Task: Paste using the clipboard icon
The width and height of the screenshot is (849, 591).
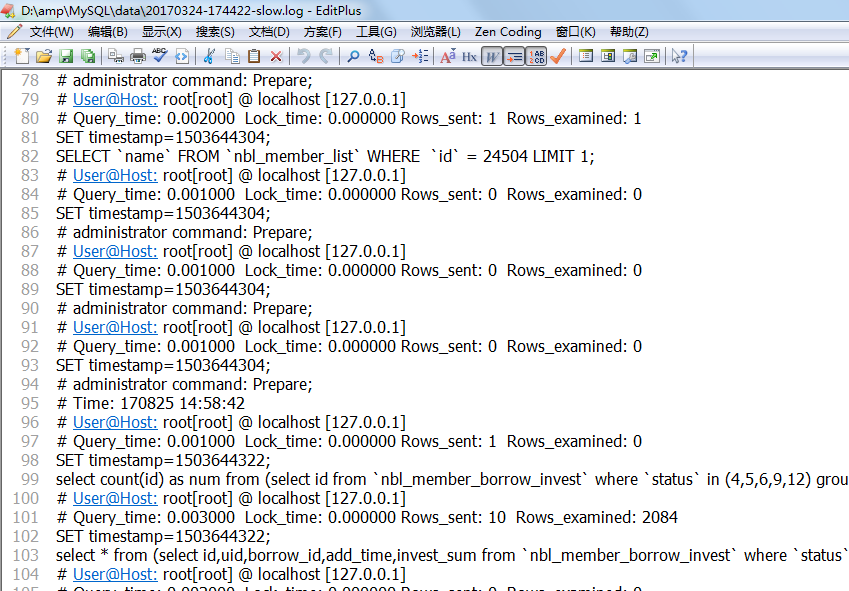Action: point(254,56)
